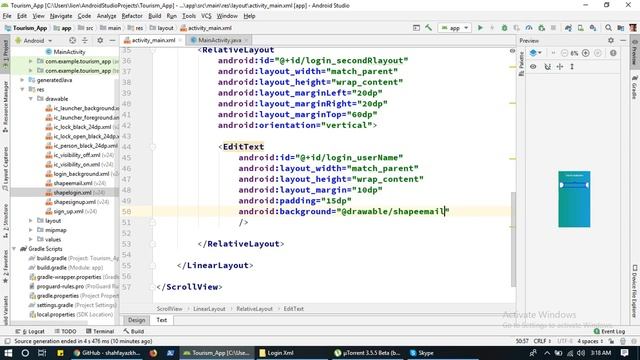640x360 pixels.
Task: Expand the values folder
Action: pyautogui.click(x=31, y=240)
